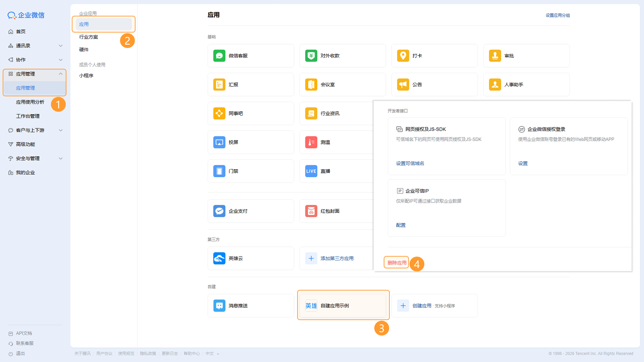Image resolution: width=644 pixels, height=362 pixels.
Task: Open the 会议室 door icon
Action: click(311, 85)
